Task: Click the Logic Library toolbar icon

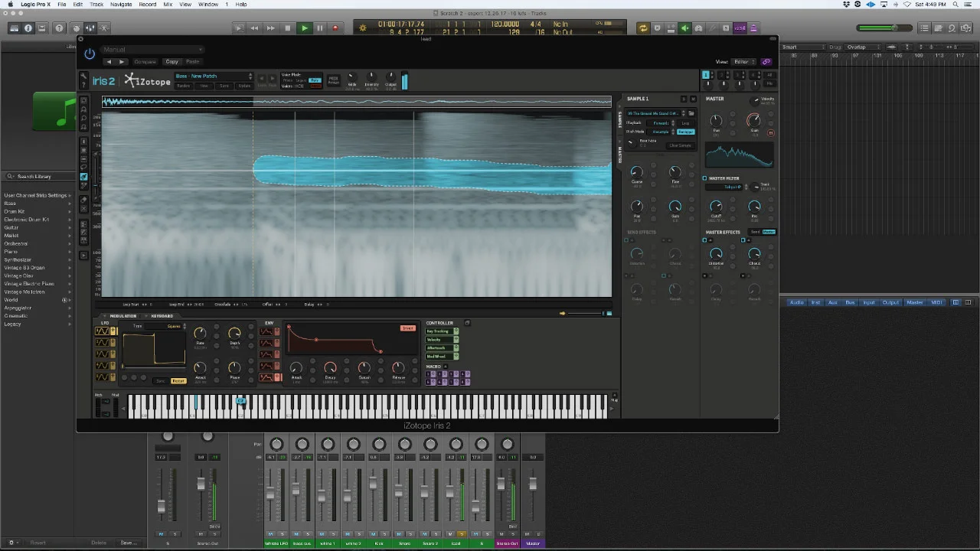Action: (x=14, y=28)
